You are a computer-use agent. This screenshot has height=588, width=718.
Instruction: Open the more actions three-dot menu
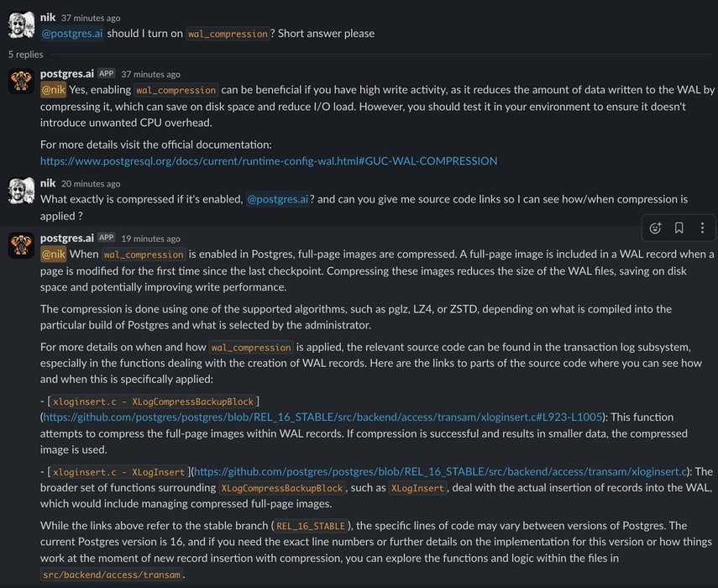point(702,228)
